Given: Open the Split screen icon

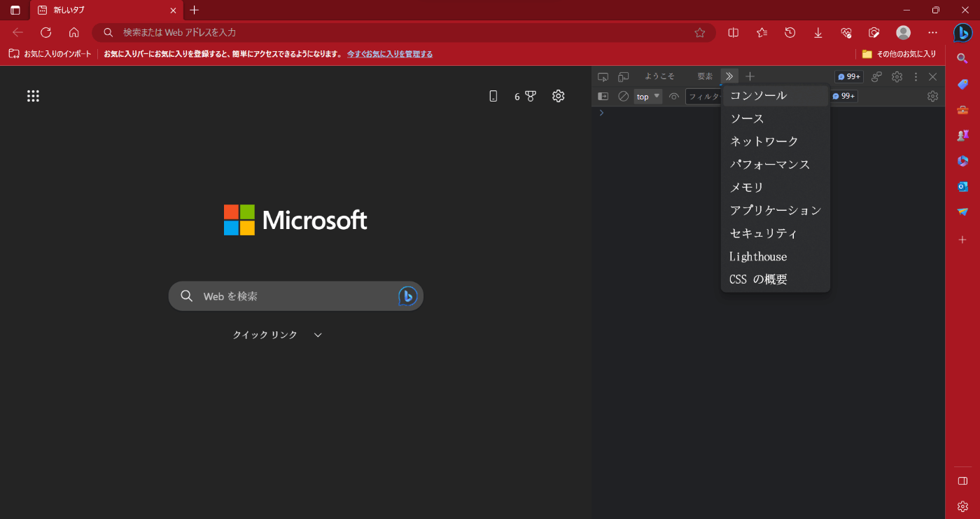Looking at the screenshot, I should pos(734,32).
